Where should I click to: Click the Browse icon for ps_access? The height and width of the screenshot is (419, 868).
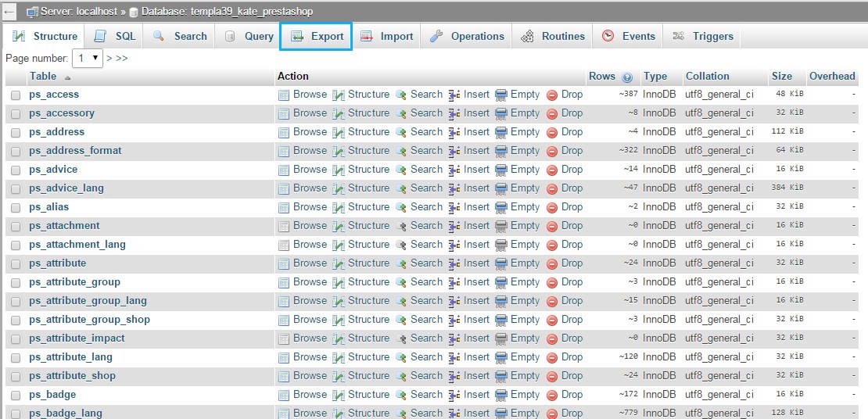[284, 95]
